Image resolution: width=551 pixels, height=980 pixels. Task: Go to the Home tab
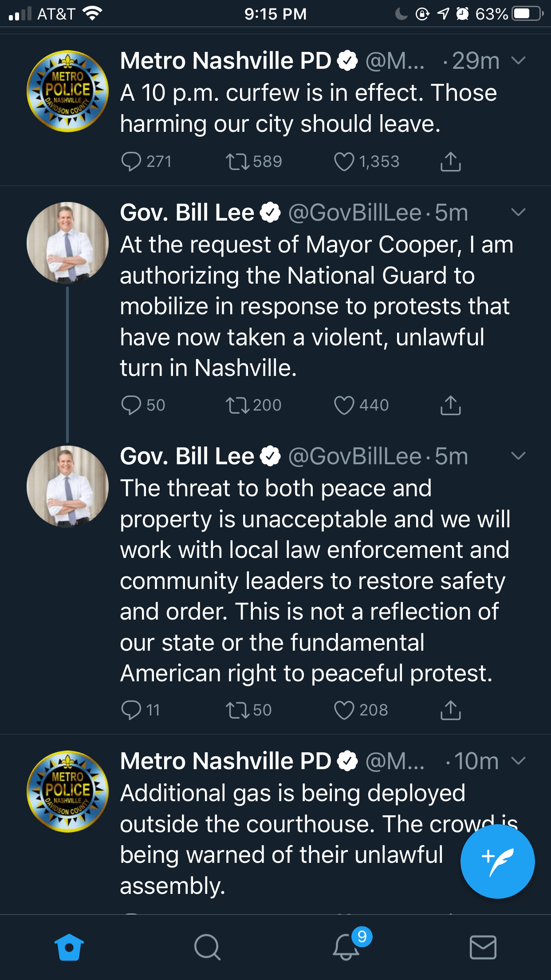click(69, 947)
